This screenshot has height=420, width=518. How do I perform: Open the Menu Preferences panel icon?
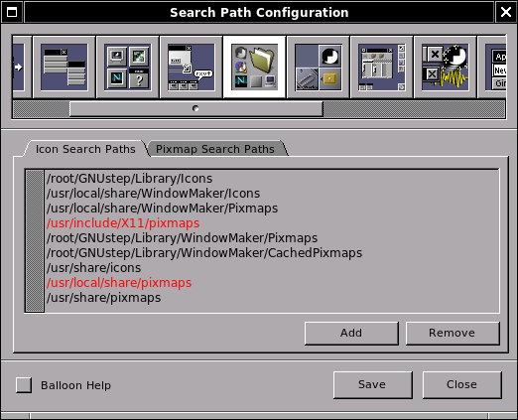(x=65, y=68)
